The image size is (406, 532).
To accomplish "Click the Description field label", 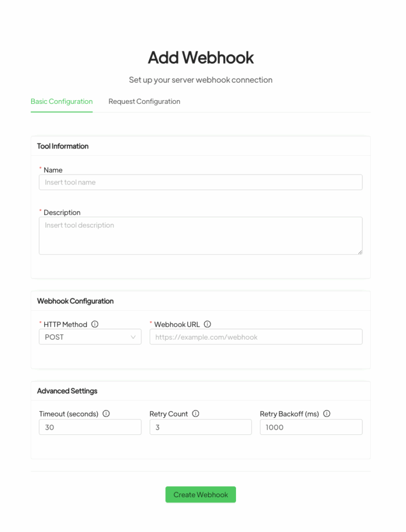I will (x=62, y=212).
